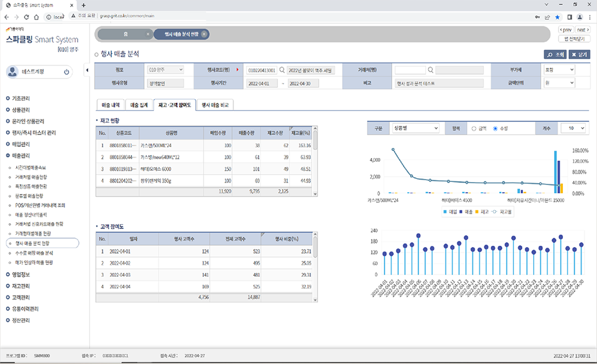
Task: Close the 홈 tab with its x icon
Action: tap(148, 34)
